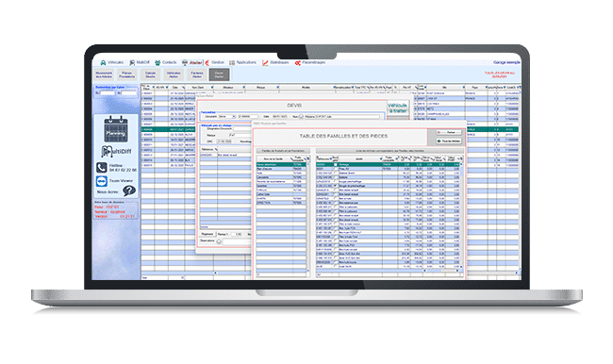This screenshot has height=364, width=613.
Task: Click the Au date field in sidebar search
Action: pyautogui.click(x=129, y=93)
